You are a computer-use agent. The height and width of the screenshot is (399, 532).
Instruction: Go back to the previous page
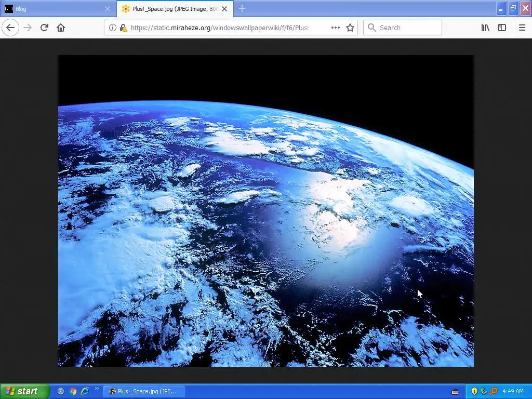tap(10, 28)
